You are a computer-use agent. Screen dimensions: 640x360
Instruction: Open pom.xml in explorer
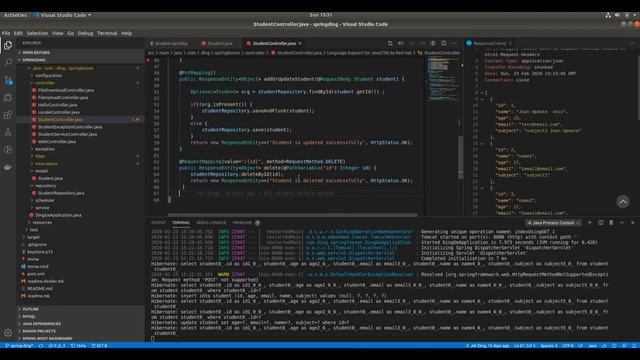pos(36,274)
